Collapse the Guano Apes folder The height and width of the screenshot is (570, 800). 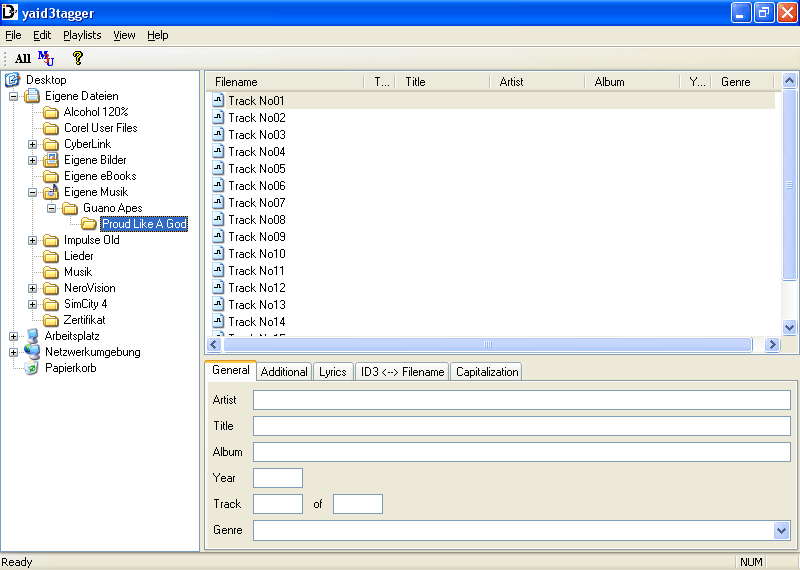click(51, 208)
